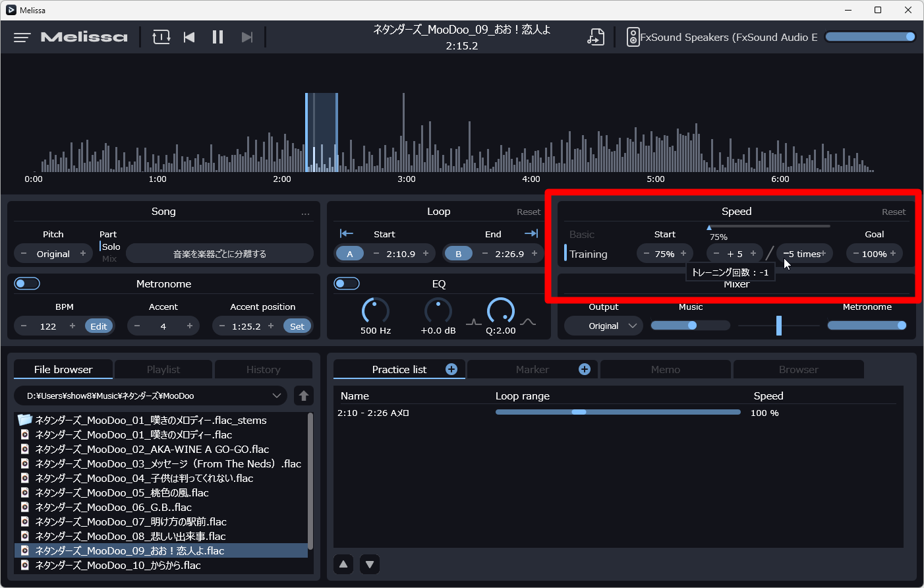Pause the current playback
Viewport: 924px width, 588px height.
(217, 38)
